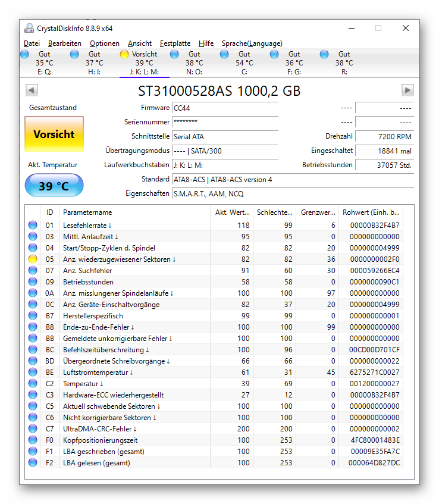Screen dimensions: 439x504
Task: Click the 39 °C temperature button
Action: click(x=54, y=186)
